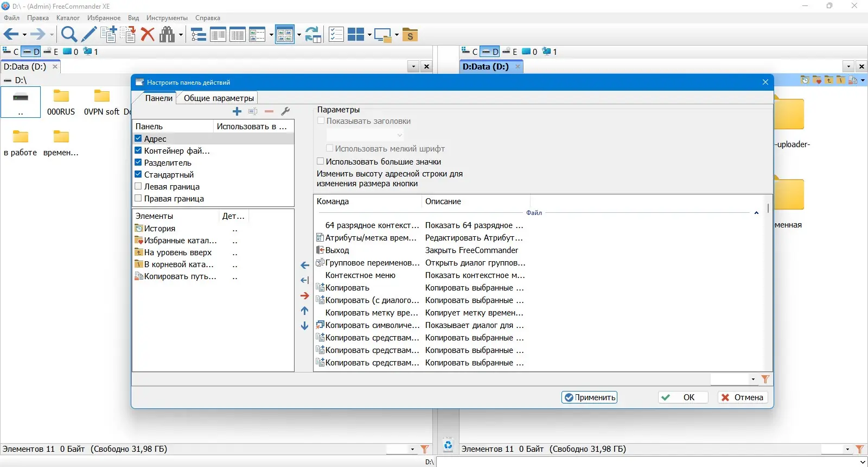The height and width of the screenshot is (467, 868).
Task: Click the red X delete toolbar icon
Action: [x=148, y=35]
